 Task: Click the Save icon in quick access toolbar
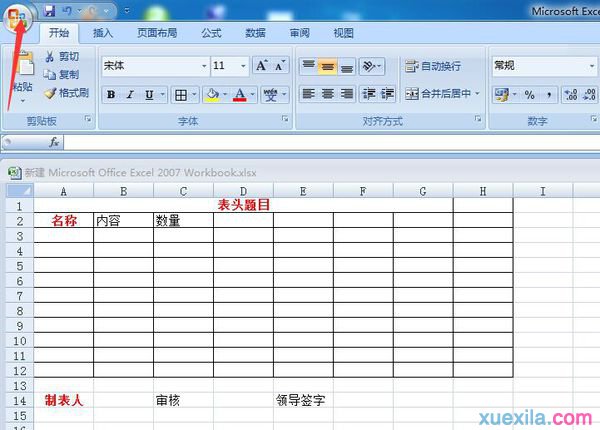(48, 11)
